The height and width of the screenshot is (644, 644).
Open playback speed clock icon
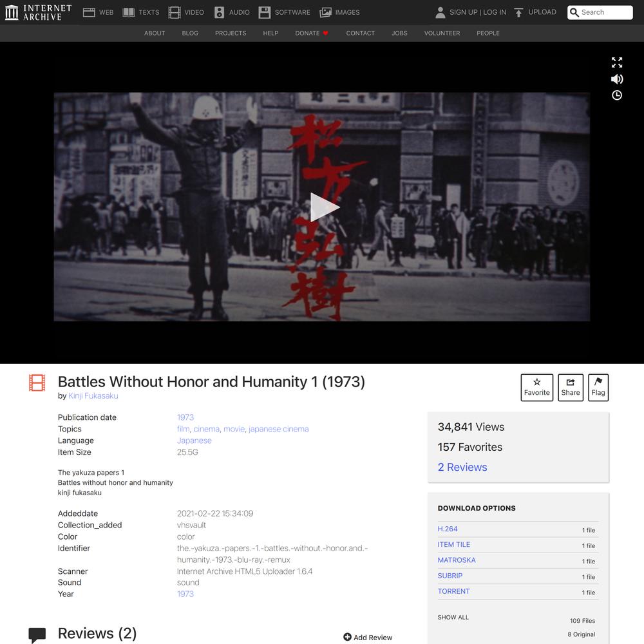tap(617, 95)
